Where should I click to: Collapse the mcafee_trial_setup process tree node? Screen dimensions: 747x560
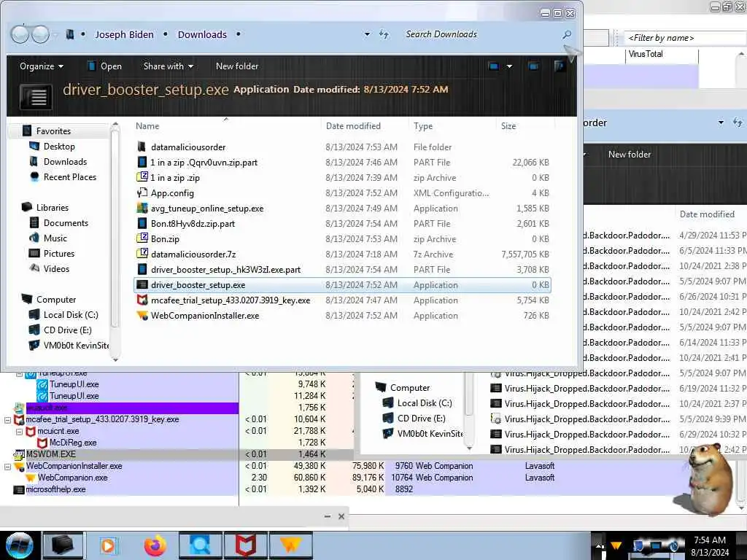click(7, 420)
